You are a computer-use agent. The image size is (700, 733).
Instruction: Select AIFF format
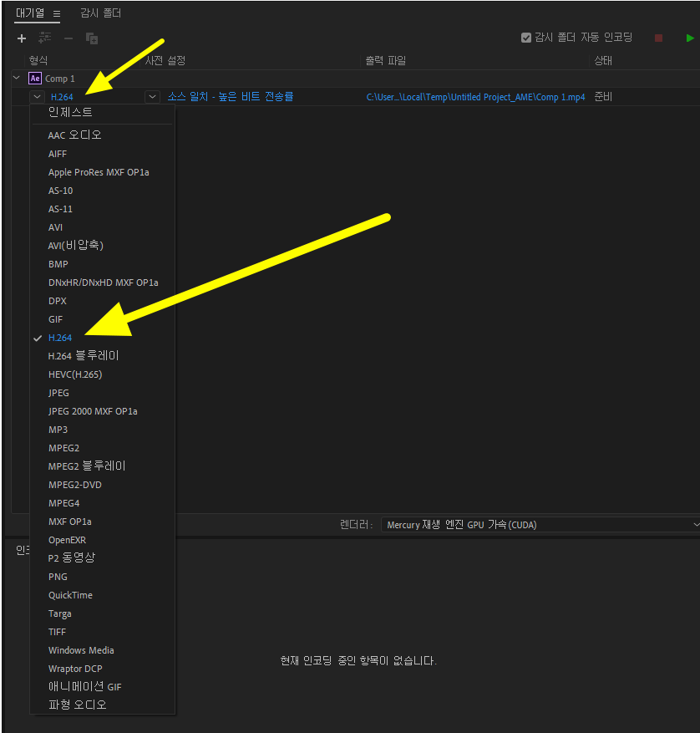103,154
